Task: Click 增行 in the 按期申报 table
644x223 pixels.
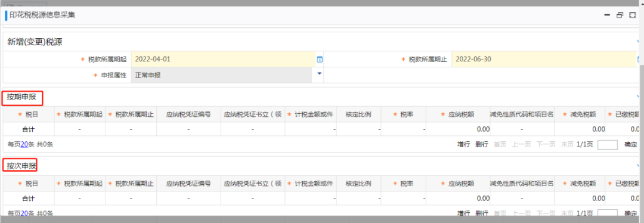Action: (x=464, y=144)
